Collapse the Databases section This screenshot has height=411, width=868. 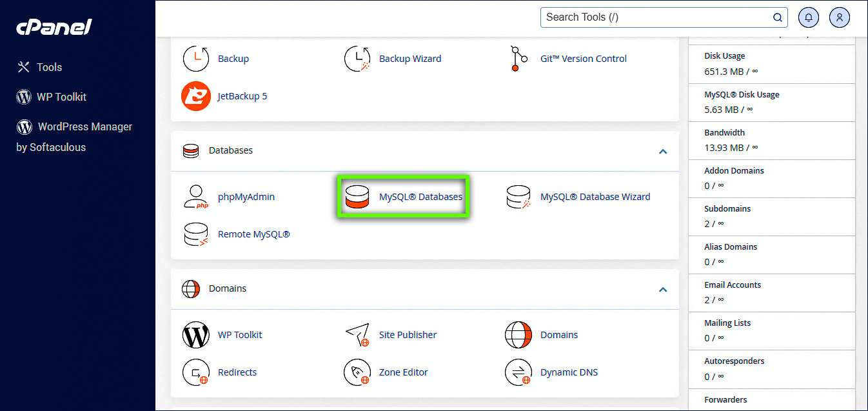point(663,151)
